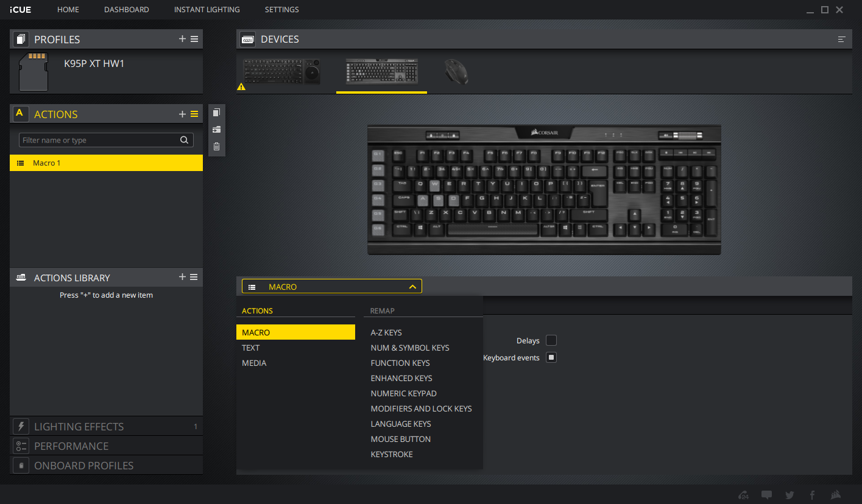Screen dimensions: 862x504
Task: Click the search magnifier in the filter box
Action: pos(184,140)
